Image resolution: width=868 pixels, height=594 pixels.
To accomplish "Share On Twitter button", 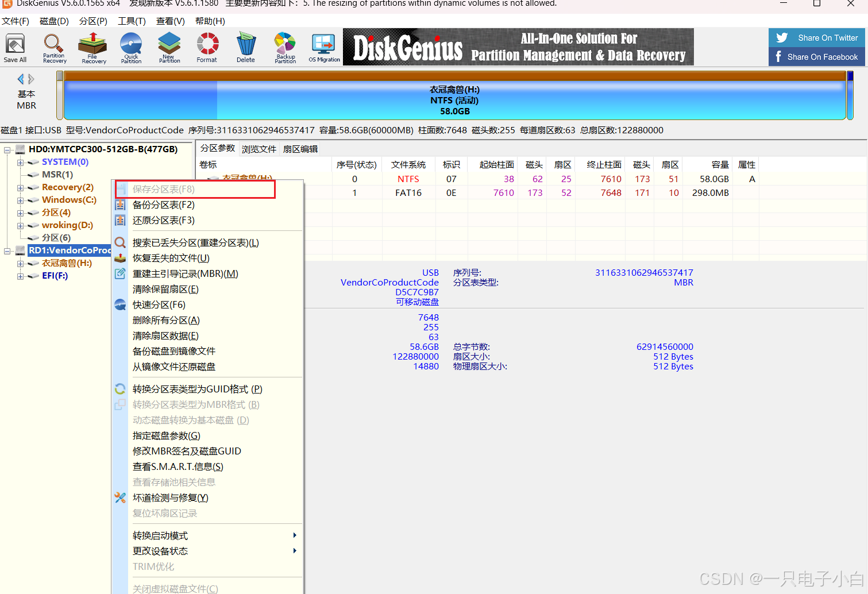I will click(x=817, y=38).
